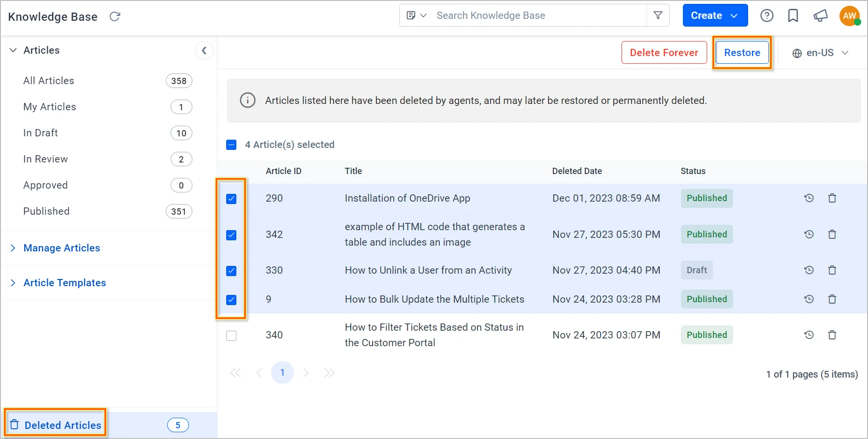The height and width of the screenshot is (439, 868).
Task: Open the en-US language dropdown
Action: click(820, 53)
